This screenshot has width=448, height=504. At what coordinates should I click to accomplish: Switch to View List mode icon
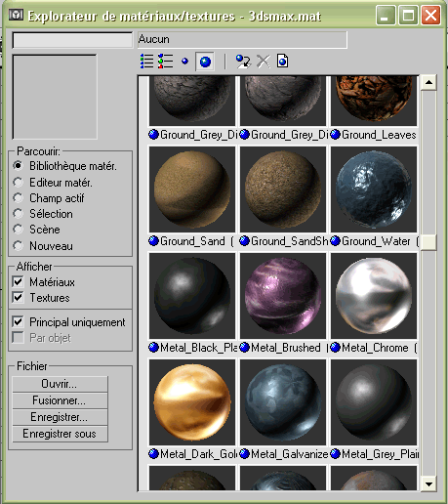point(146,62)
